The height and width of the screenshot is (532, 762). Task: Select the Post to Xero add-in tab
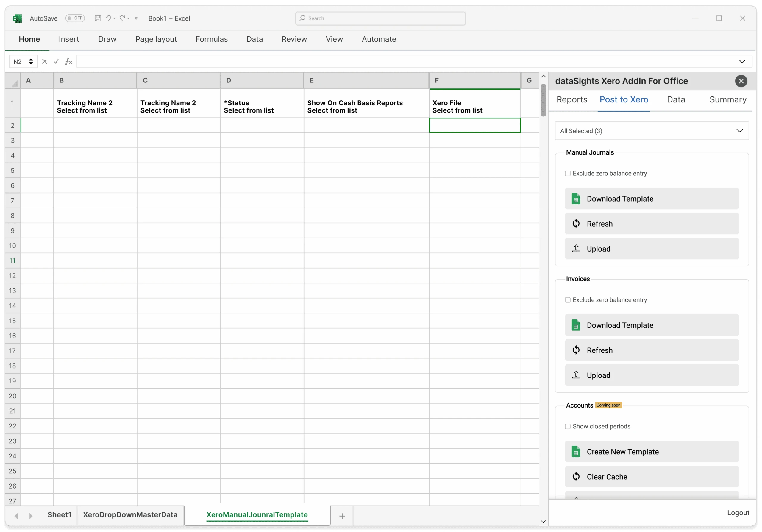(x=624, y=99)
